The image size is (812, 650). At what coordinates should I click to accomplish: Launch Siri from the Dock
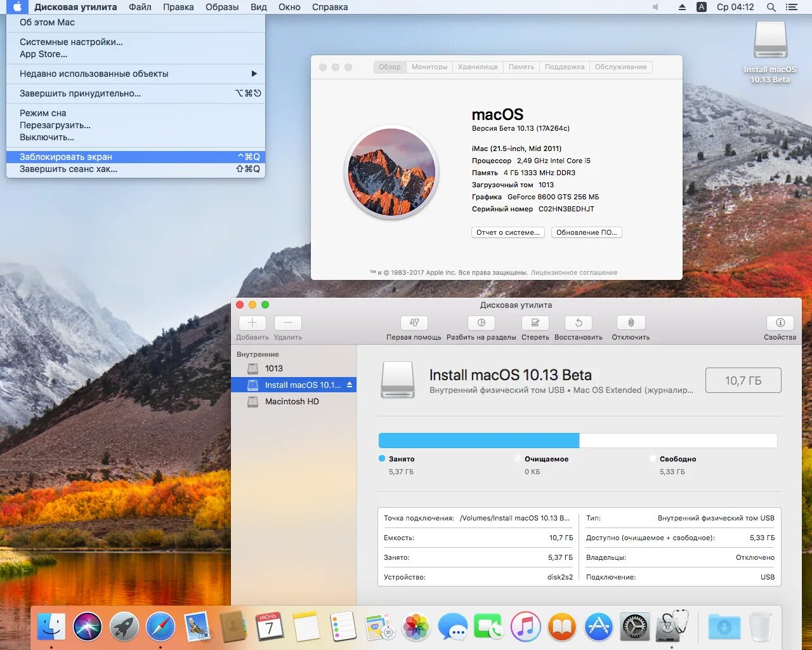88,627
